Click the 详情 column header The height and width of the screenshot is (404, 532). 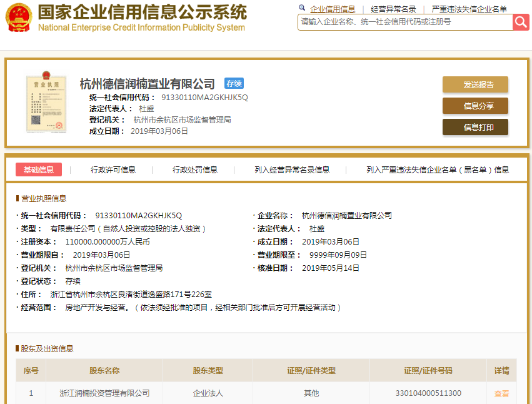coord(501,370)
